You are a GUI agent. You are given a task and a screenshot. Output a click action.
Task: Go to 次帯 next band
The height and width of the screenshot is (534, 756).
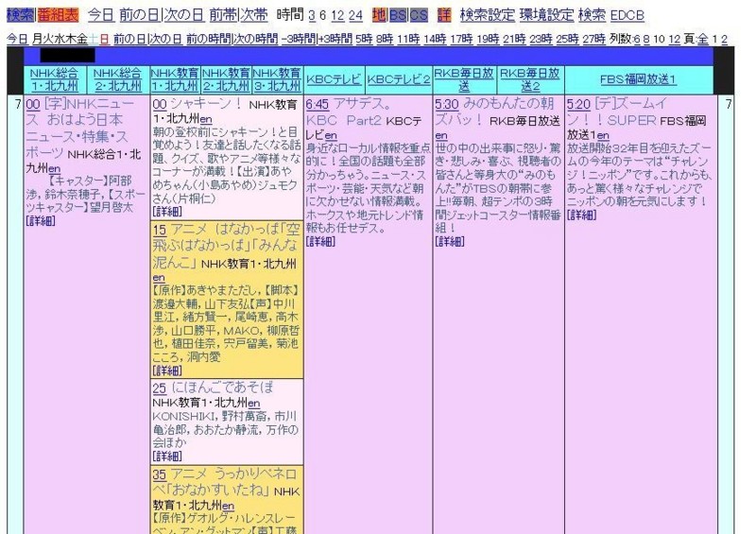(x=253, y=15)
